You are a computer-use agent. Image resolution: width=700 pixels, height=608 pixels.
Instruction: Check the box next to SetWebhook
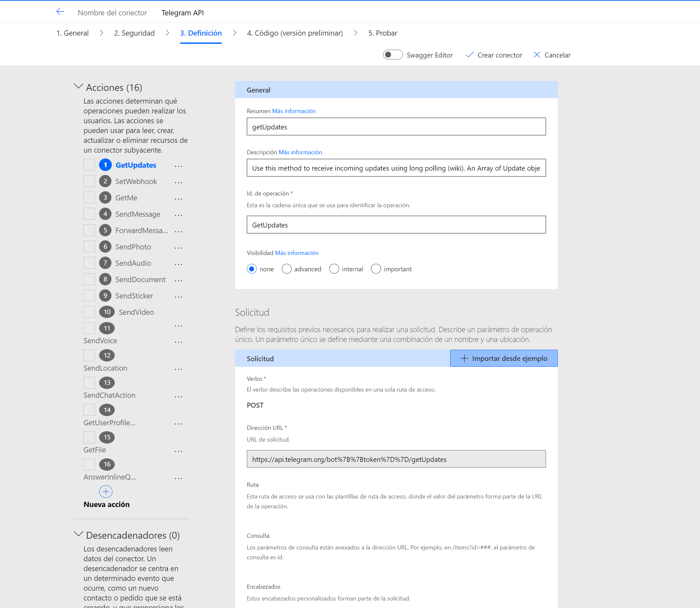pos(89,181)
